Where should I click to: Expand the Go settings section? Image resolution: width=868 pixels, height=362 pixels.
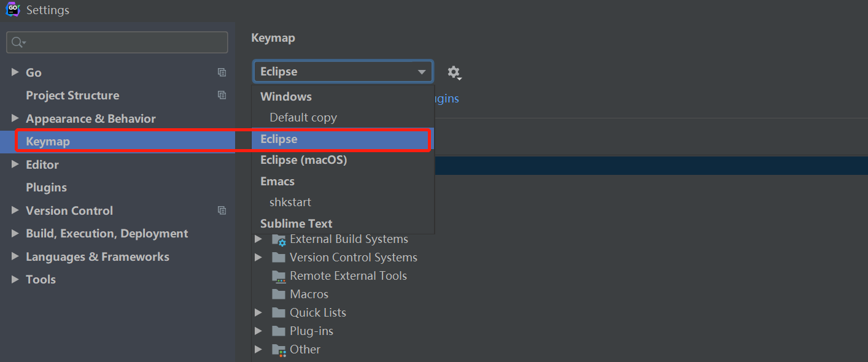[15, 72]
